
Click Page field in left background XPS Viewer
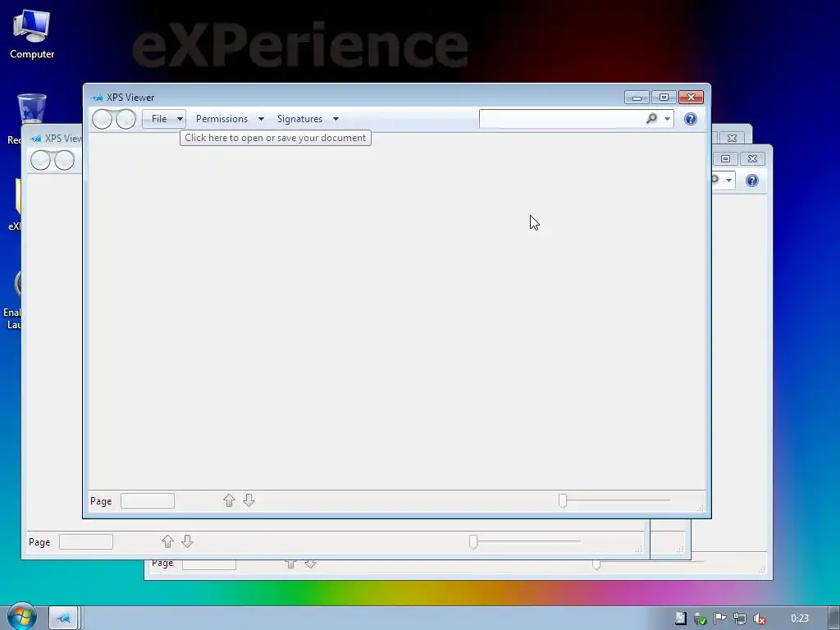(x=85, y=541)
